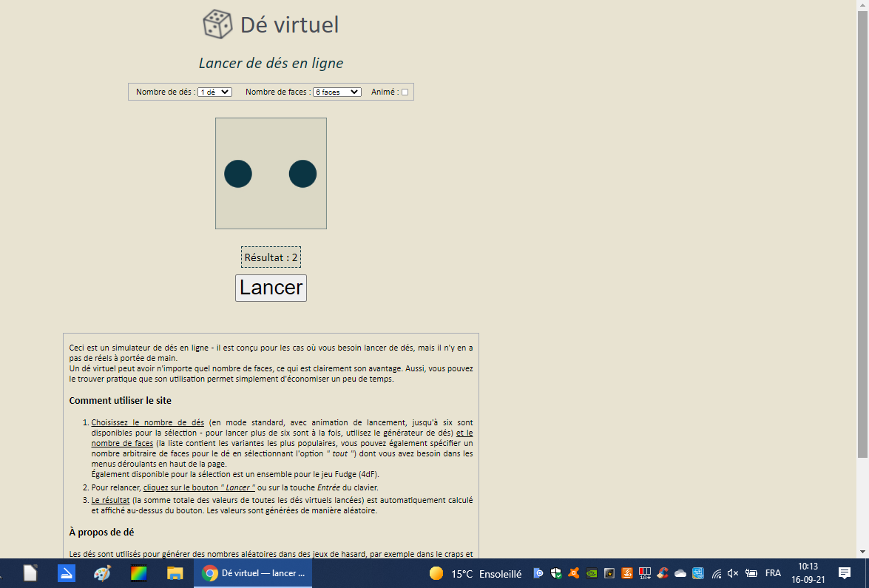Viewport: 869px width, 588px height.
Task: Open Wi-Fi network settings icon
Action: 717,574
